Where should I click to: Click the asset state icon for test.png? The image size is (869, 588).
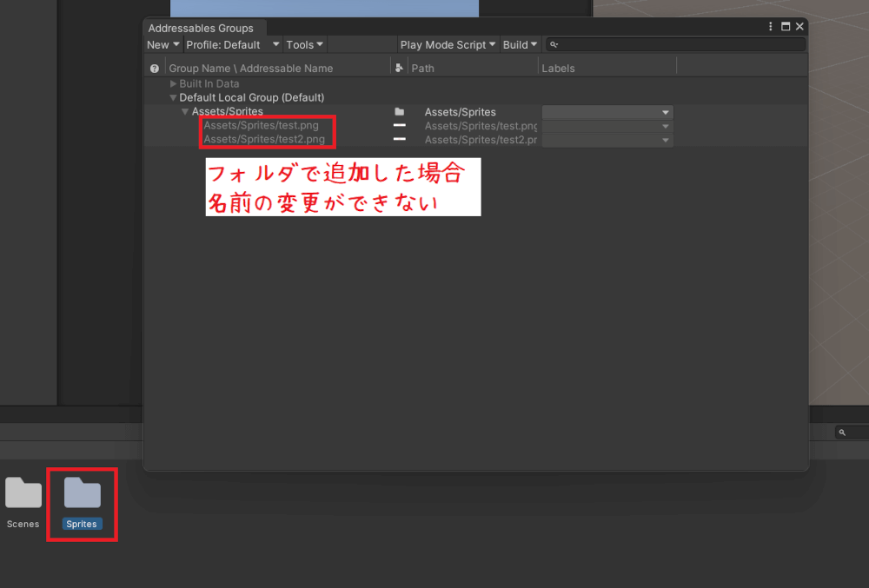point(398,125)
